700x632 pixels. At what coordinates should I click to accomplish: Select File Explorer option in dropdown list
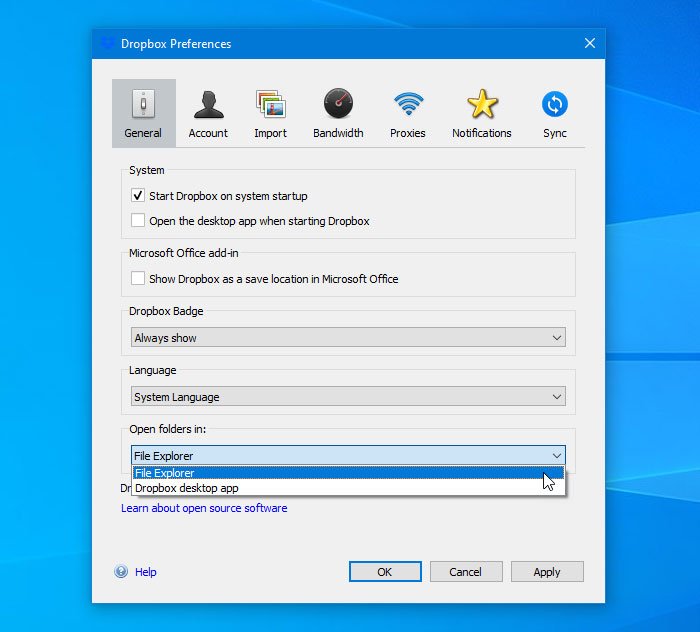tap(165, 473)
